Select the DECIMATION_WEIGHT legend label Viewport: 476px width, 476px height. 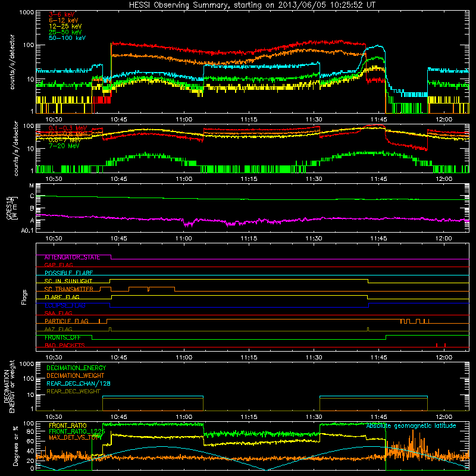[x=76, y=376]
